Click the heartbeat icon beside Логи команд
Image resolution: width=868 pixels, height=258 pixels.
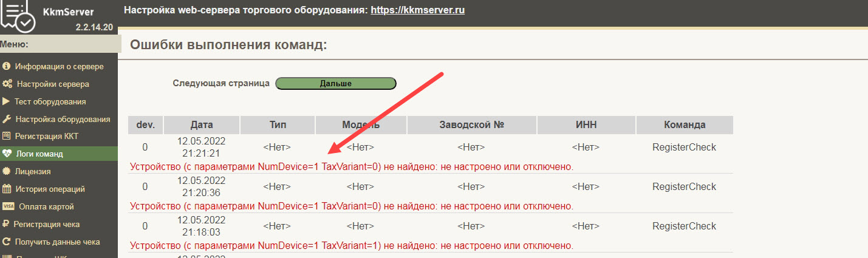pyautogui.click(x=7, y=154)
